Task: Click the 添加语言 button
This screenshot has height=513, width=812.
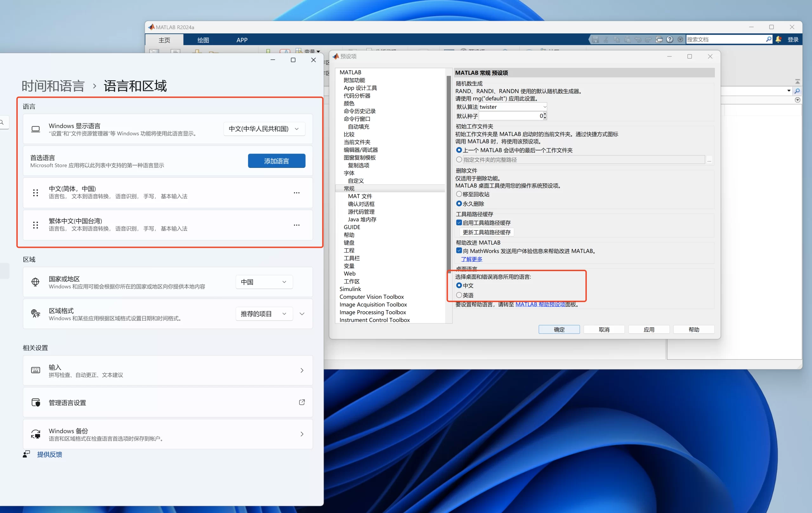Action: (276, 161)
